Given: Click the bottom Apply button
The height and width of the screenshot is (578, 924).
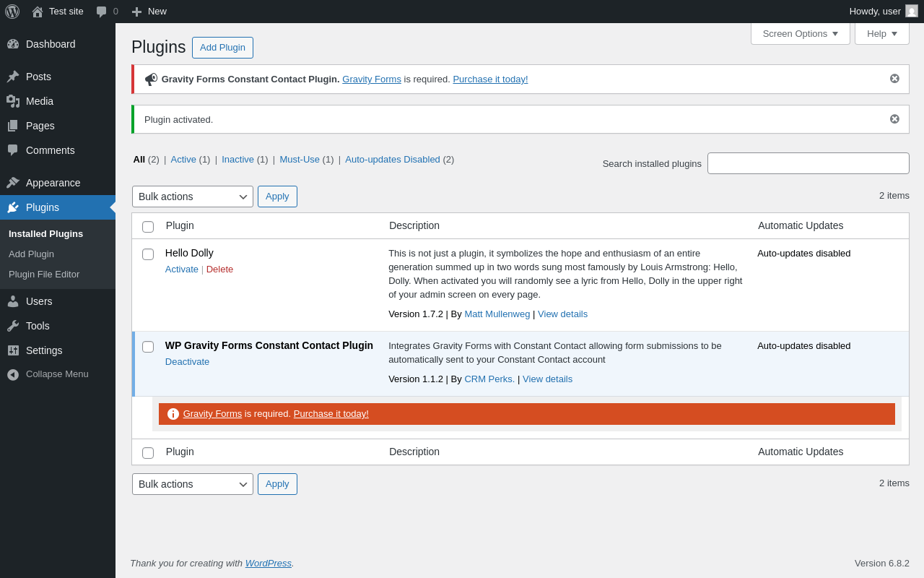Looking at the screenshot, I should pos(277,484).
